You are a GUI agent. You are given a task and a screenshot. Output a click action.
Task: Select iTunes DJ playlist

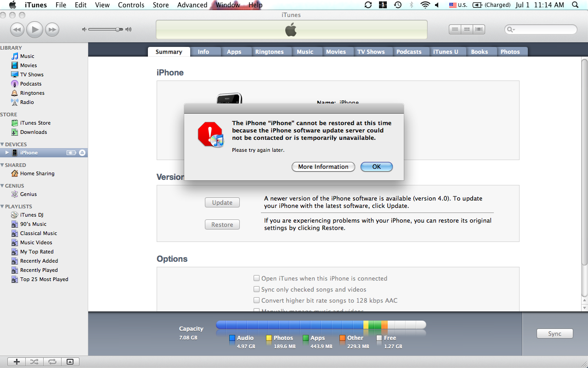coord(31,215)
